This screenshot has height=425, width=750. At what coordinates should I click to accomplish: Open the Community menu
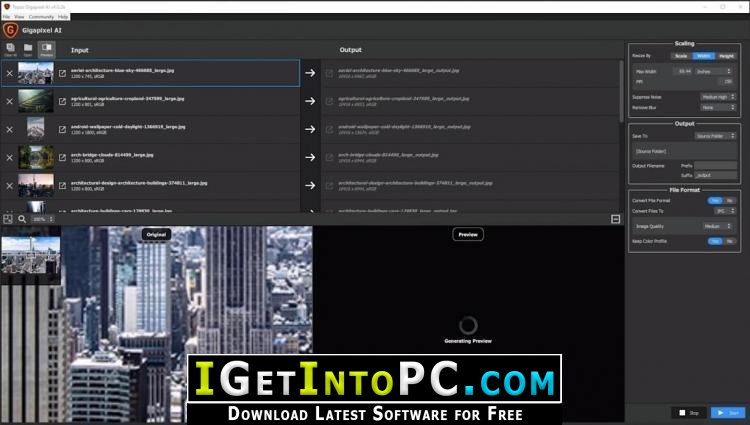pos(41,17)
